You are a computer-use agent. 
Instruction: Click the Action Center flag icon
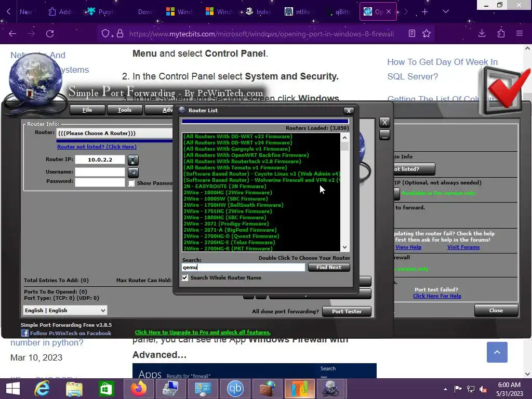pyautogui.click(x=458, y=389)
